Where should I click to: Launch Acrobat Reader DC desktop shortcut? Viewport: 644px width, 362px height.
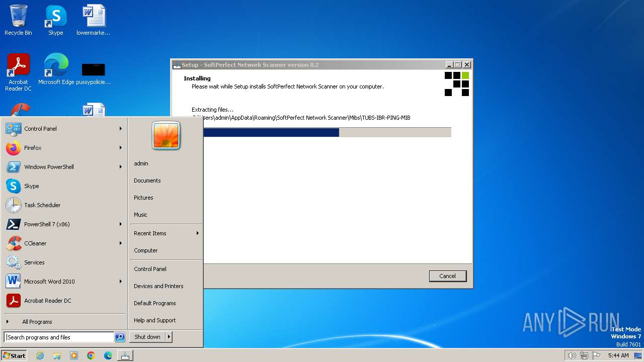coord(18,72)
